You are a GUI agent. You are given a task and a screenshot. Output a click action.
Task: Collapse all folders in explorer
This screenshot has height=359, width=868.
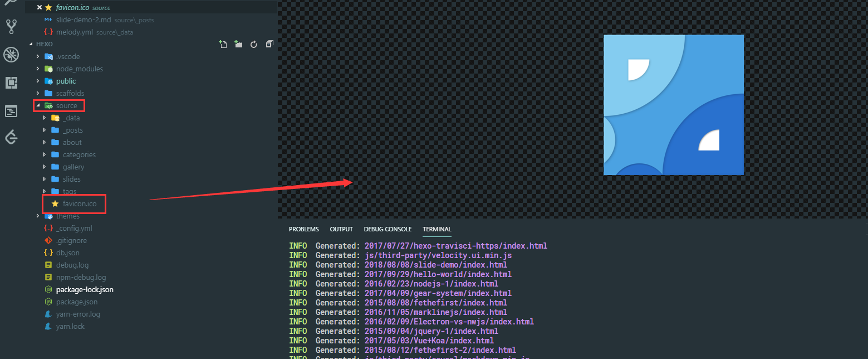(x=269, y=44)
